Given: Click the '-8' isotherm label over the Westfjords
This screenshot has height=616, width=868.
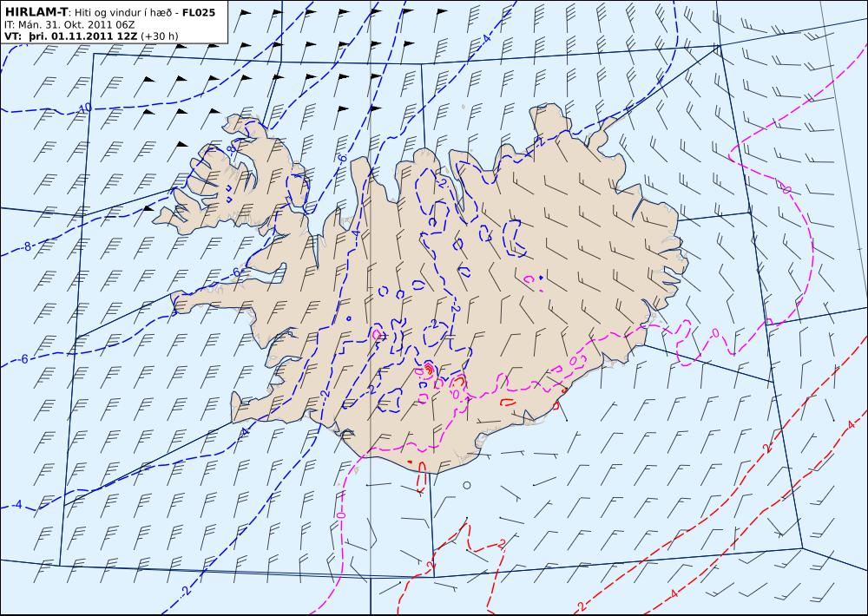Looking at the screenshot, I should pos(232,148).
